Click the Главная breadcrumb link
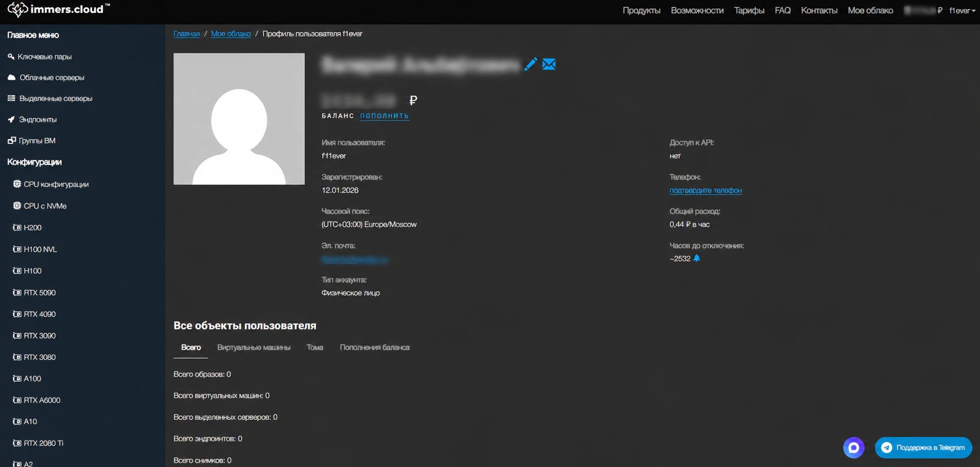The height and width of the screenshot is (467, 980). (187, 33)
